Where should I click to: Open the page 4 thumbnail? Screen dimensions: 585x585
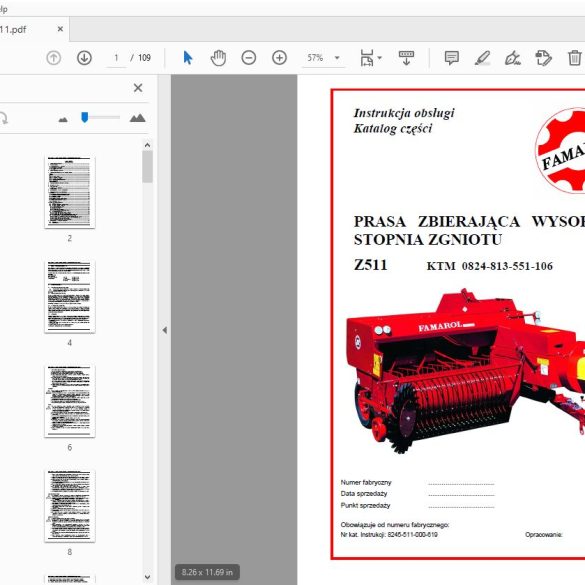pyautogui.click(x=70, y=297)
